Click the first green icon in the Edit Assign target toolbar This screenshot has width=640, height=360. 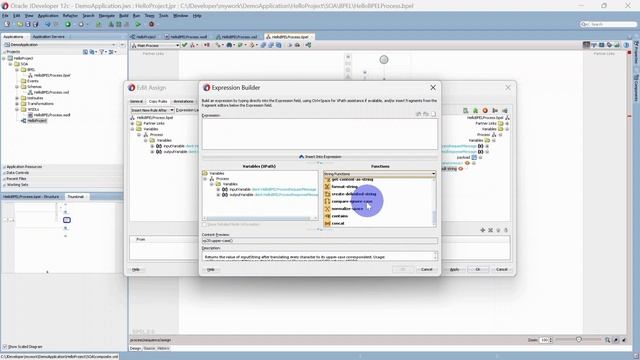[x=466, y=111]
